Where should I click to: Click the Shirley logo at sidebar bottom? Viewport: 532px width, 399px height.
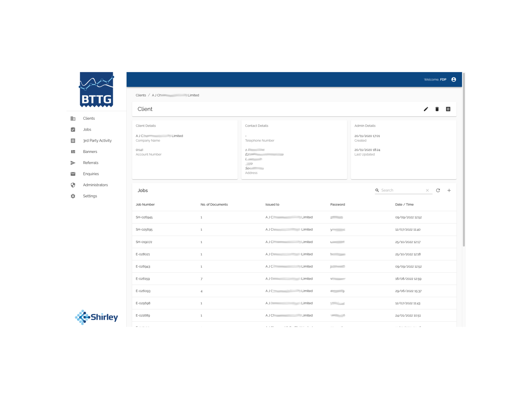pos(96,317)
